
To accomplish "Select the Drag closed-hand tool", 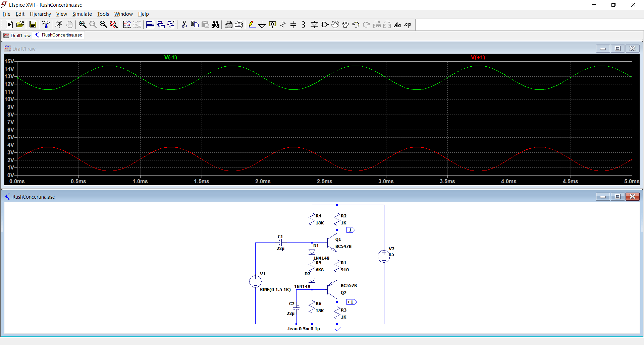I will pos(345,24).
